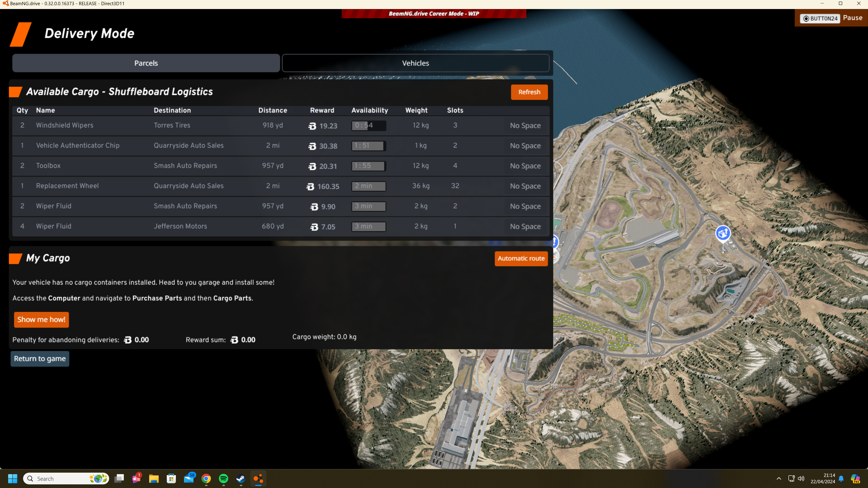Click the 160.35 reward value
868x488 pixels.
328,187
